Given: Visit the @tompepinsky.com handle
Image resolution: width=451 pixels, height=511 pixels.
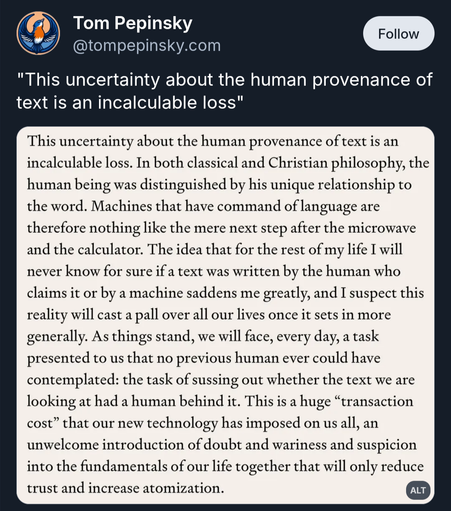Looking at the screenshot, I should (147, 45).
